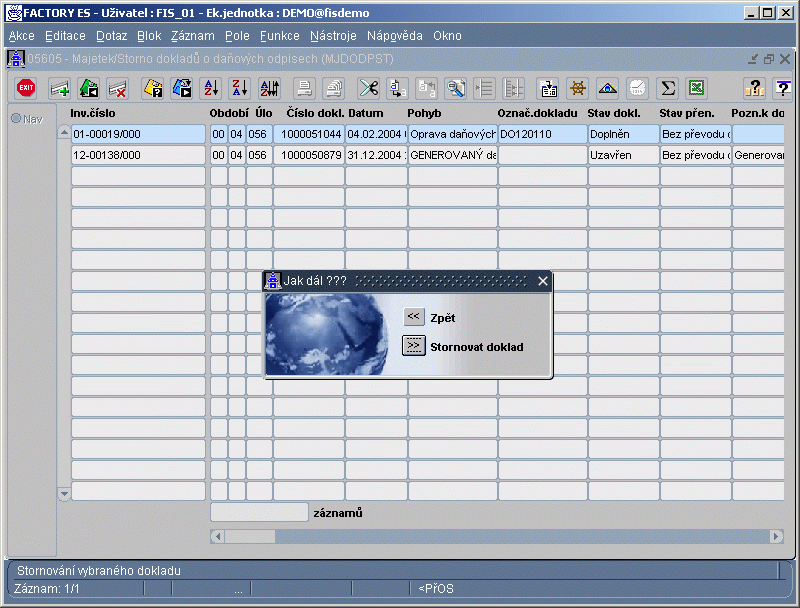Click date cell 31.12.2004
Screen dimensions: 800x608
click(x=376, y=155)
